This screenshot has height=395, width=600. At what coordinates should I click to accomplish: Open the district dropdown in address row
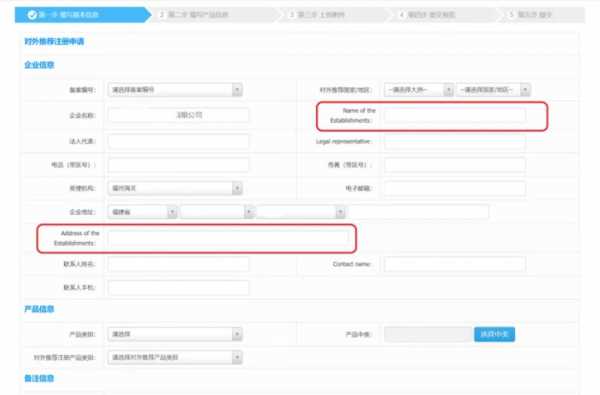(x=300, y=212)
